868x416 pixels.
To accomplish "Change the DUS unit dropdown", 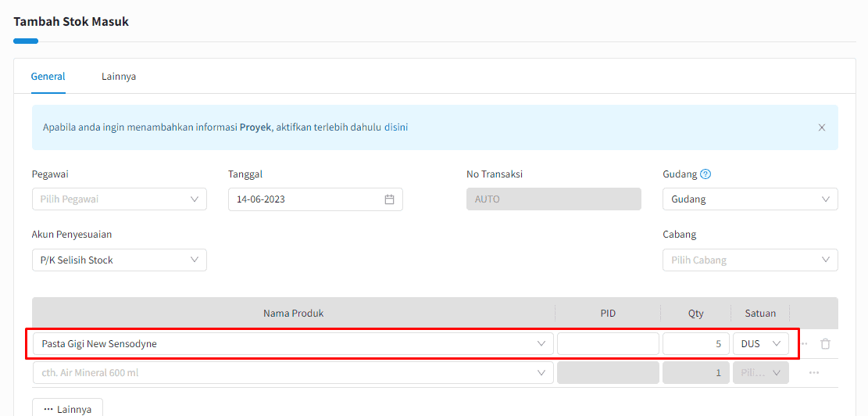I will tap(760, 343).
